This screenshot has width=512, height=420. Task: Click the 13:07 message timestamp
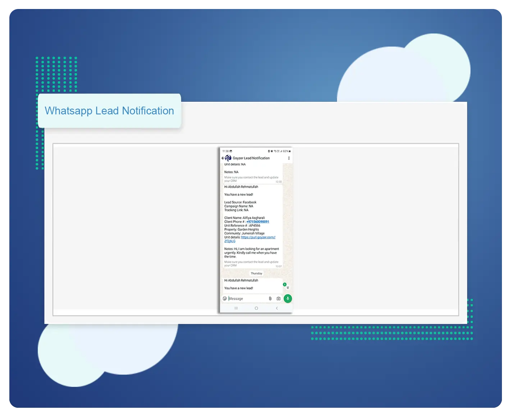279,266
